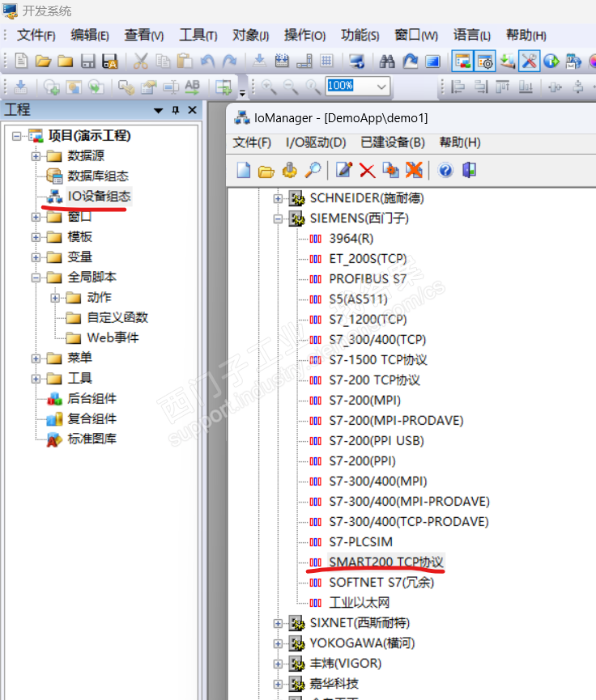The image size is (596, 700).
Task: Click the Cut scissors icon
Action: point(141,61)
